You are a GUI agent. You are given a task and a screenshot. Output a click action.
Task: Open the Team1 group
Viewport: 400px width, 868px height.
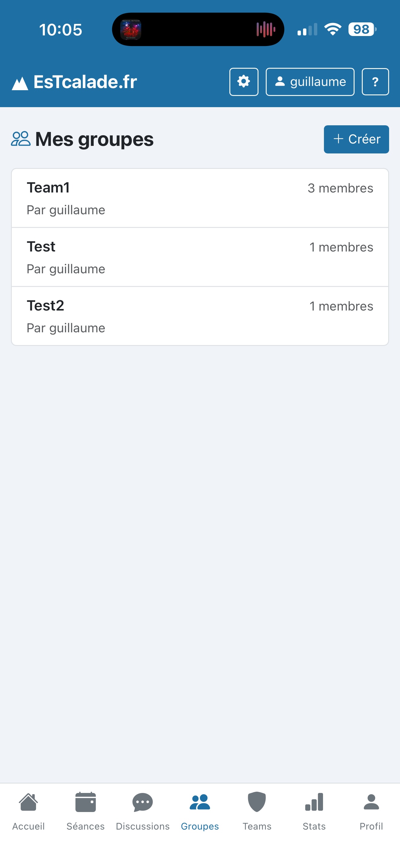[x=200, y=198]
